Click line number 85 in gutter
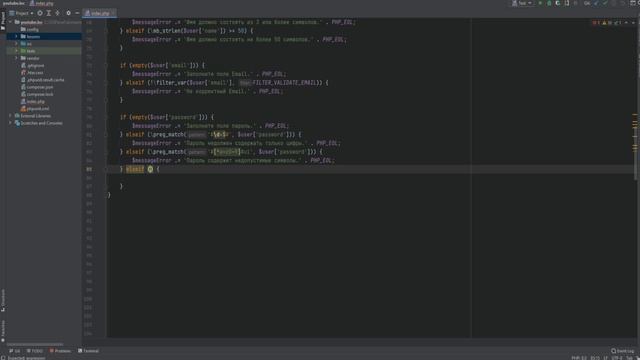This screenshot has width=640, height=360. click(89, 169)
